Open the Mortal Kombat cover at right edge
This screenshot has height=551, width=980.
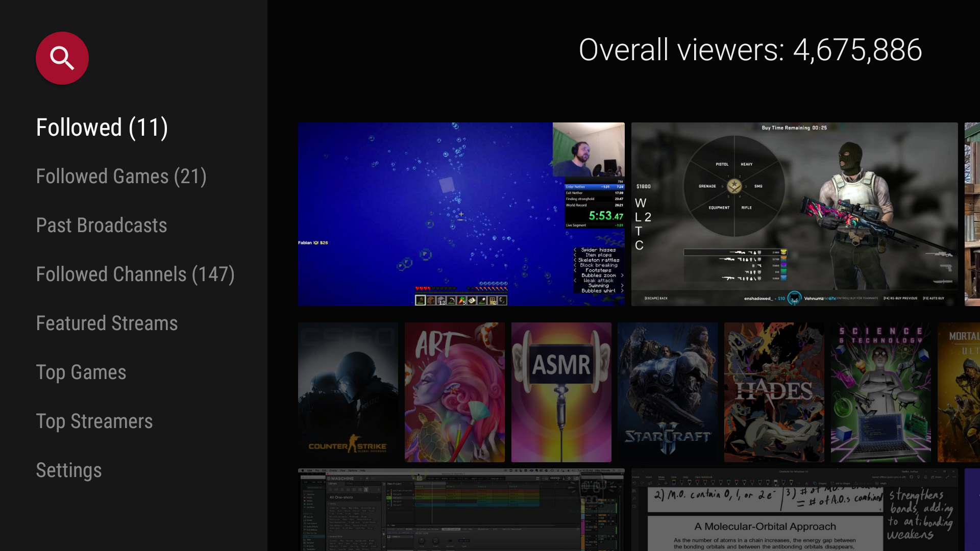coord(960,392)
